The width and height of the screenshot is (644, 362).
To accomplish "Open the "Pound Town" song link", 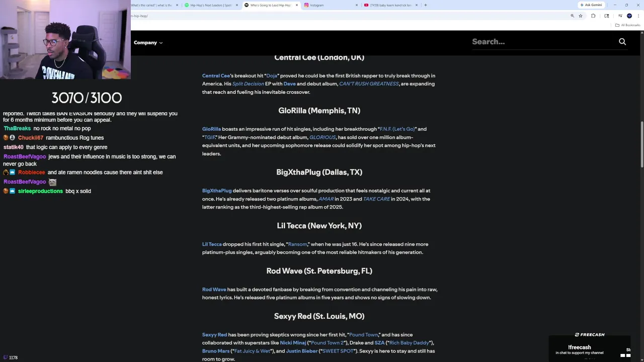I will point(363,335).
